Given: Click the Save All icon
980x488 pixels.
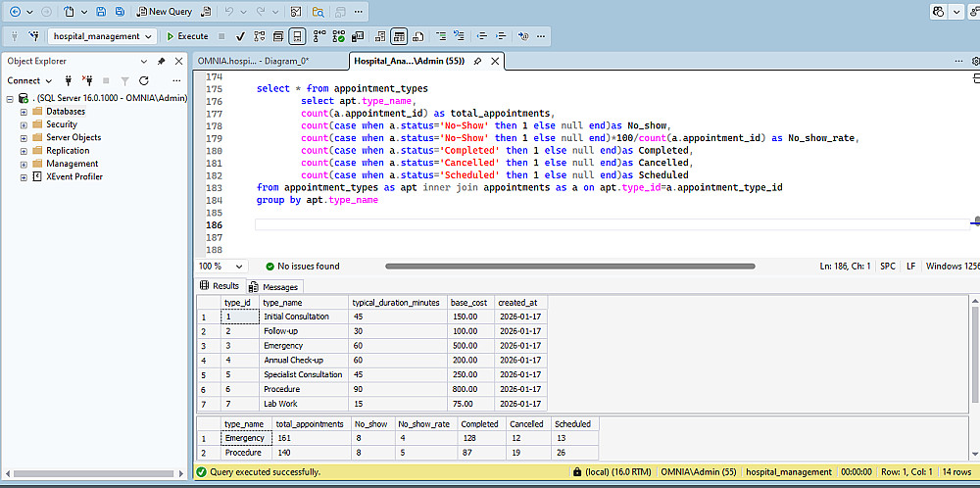Looking at the screenshot, I should click(x=120, y=11).
